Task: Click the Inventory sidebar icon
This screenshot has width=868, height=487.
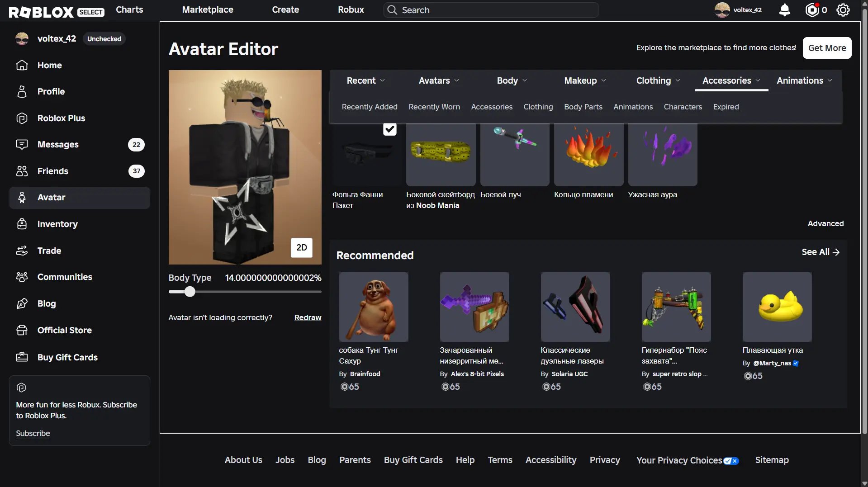Action: [x=22, y=224]
